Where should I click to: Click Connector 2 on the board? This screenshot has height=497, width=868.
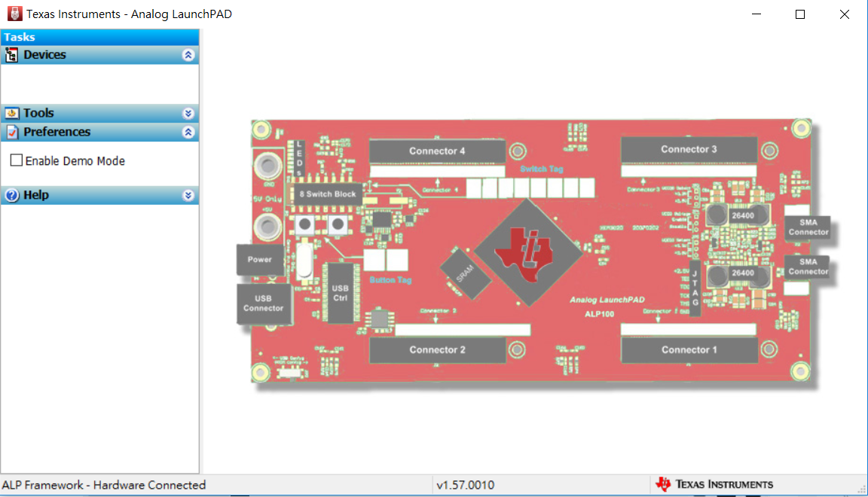point(437,349)
